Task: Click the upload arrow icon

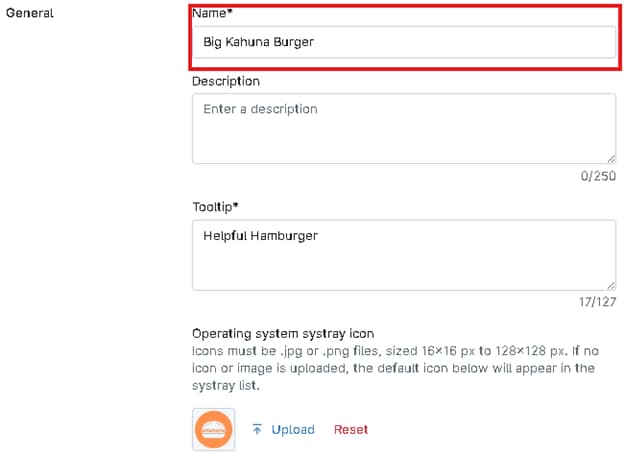Action: coord(257,430)
